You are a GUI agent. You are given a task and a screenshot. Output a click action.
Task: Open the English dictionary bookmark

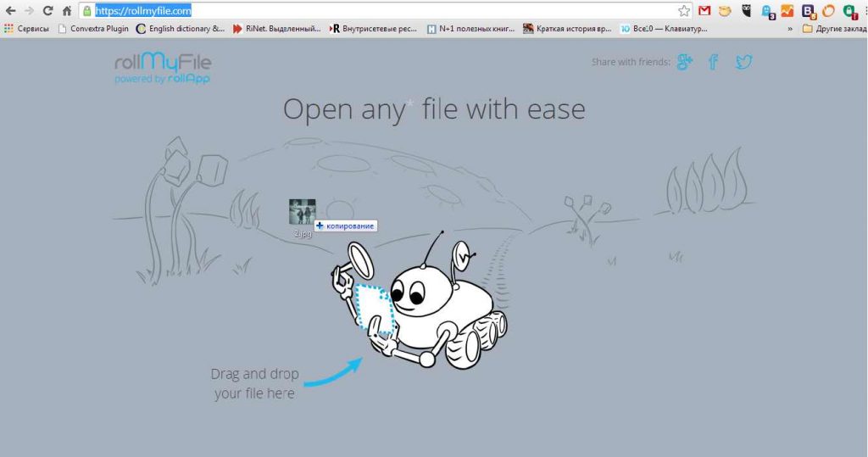tap(181, 28)
